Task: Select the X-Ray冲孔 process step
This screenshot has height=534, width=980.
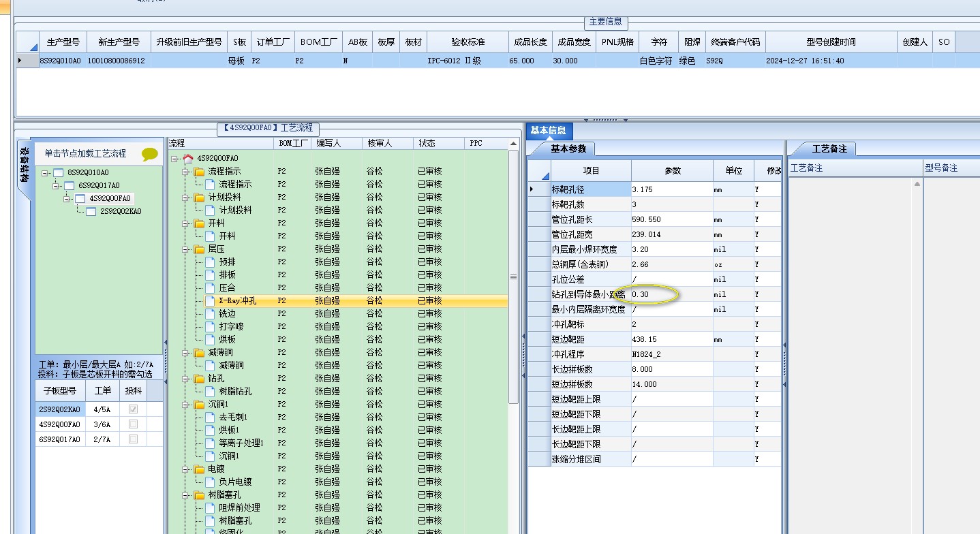Action: (238, 300)
